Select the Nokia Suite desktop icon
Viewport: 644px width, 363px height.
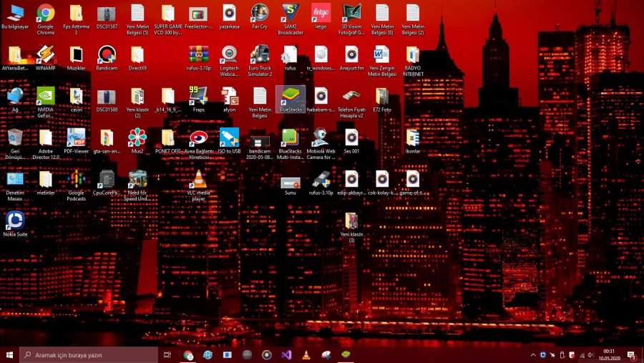[x=15, y=224]
